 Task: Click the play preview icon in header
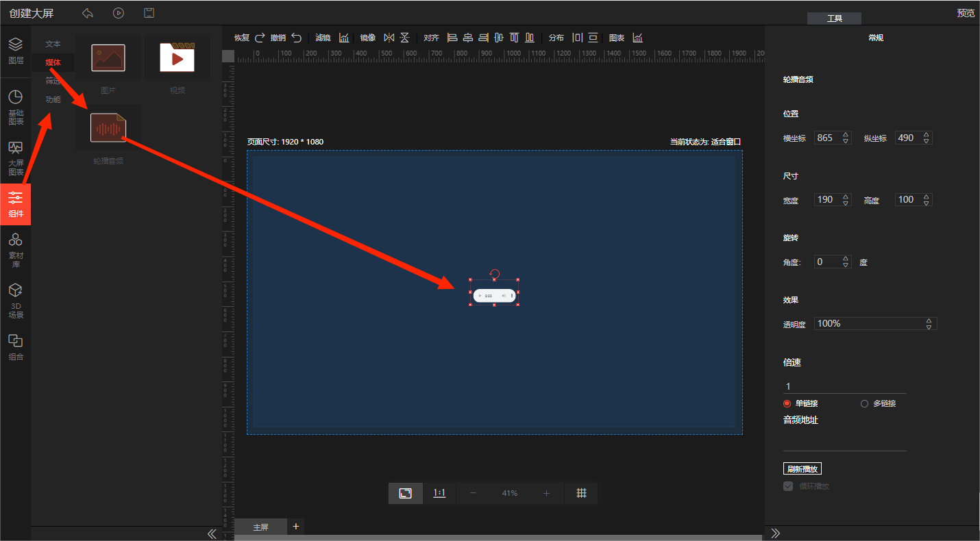tap(119, 13)
